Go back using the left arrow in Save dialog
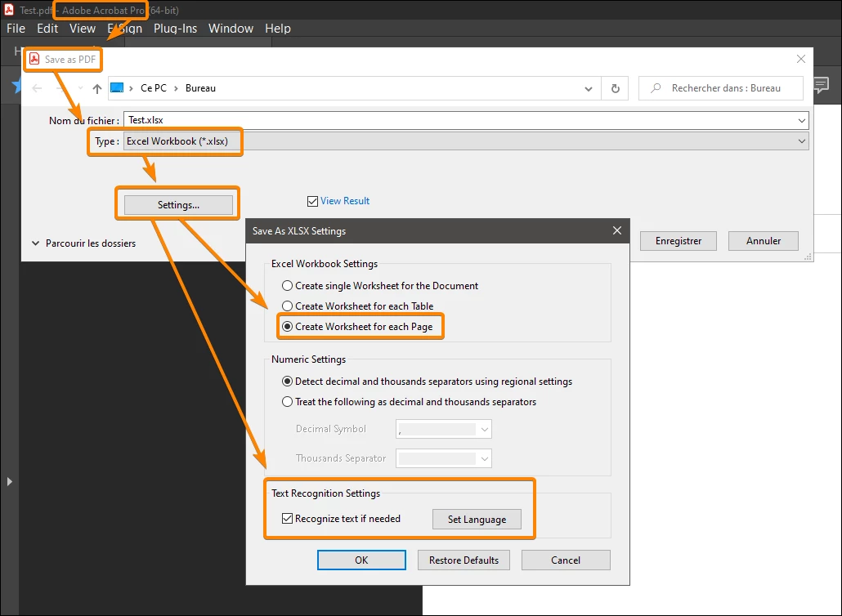 point(37,88)
